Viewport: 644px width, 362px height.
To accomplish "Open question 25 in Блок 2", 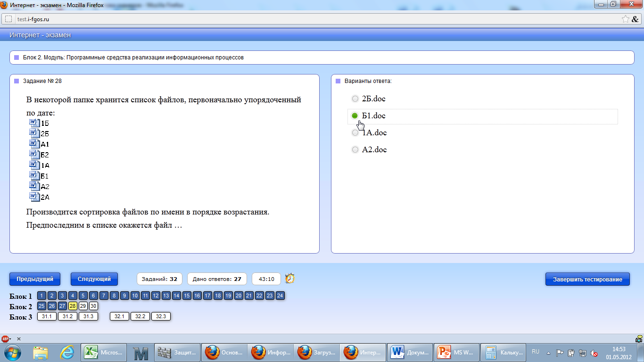I will coord(42,306).
